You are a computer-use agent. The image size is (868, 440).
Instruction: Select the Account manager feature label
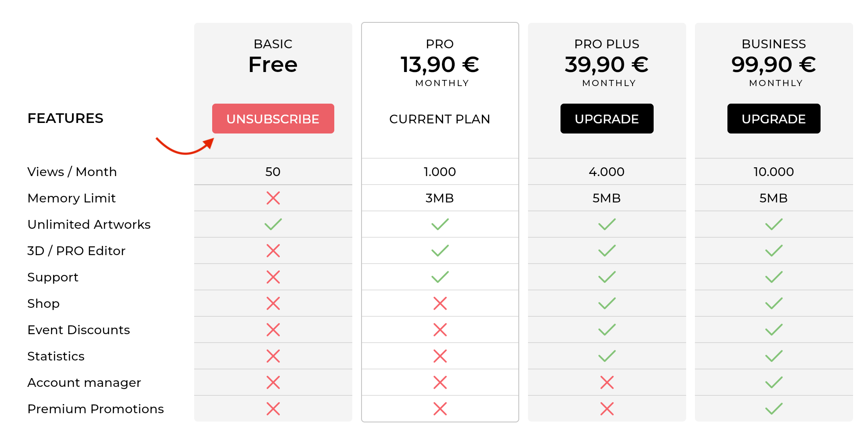point(84,382)
